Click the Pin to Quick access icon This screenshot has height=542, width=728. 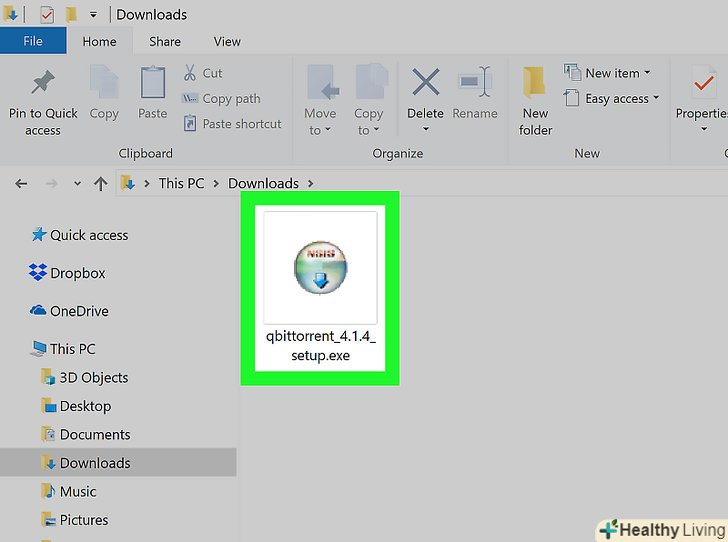pos(43,83)
